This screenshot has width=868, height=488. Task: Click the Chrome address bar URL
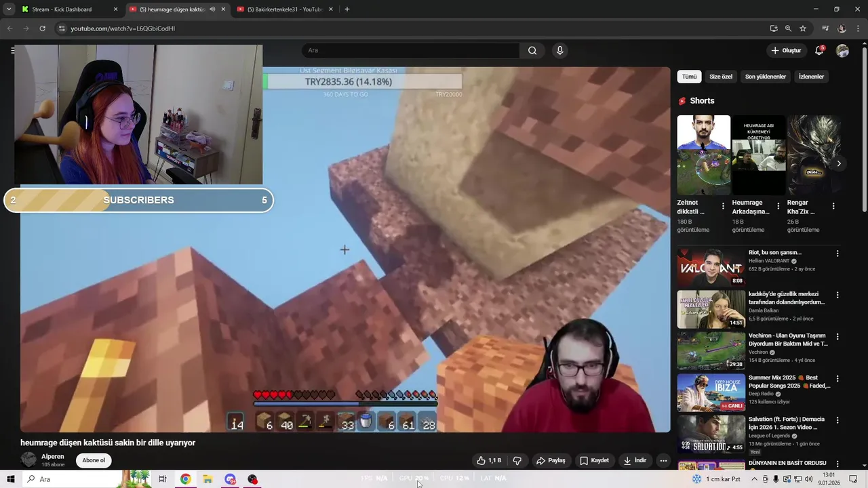tap(123, 28)
